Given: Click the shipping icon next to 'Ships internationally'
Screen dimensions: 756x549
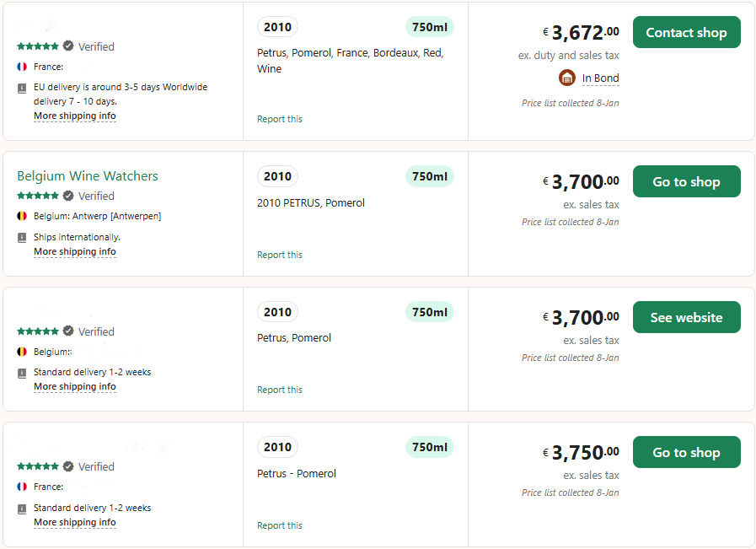Looking at the screenshot, I should click(22, 237).
